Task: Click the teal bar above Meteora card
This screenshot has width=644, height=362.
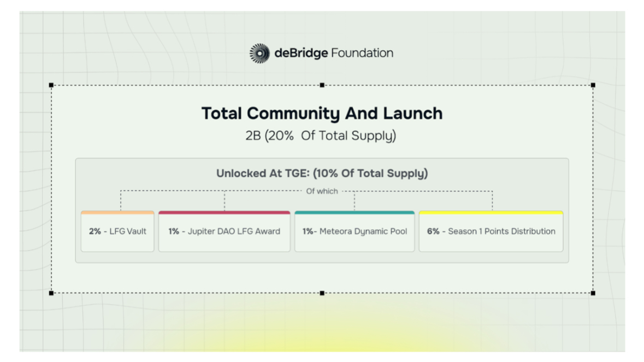Action: [355, 212]
